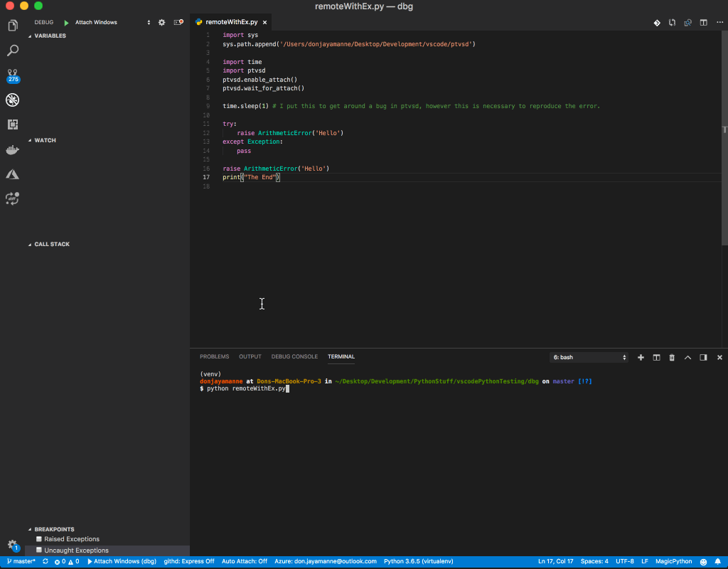Image resolution: width=728 pixels, height=569 pixels.
Task: Toggle Auto Attach in the status bar
Action: tap(244, 561)
